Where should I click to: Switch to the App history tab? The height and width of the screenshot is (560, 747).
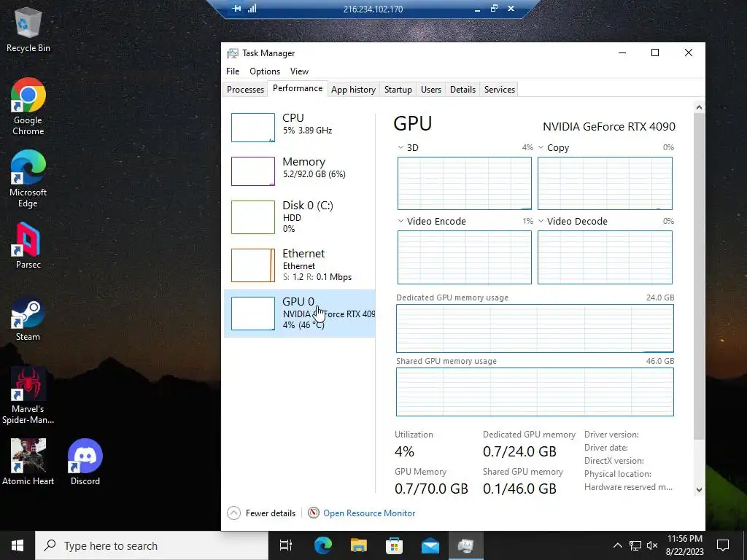tap(354, 90)
